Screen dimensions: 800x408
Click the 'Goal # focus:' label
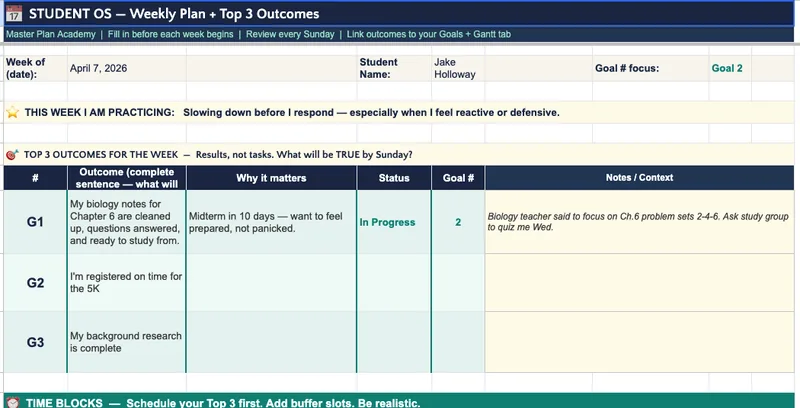[627, 68]
